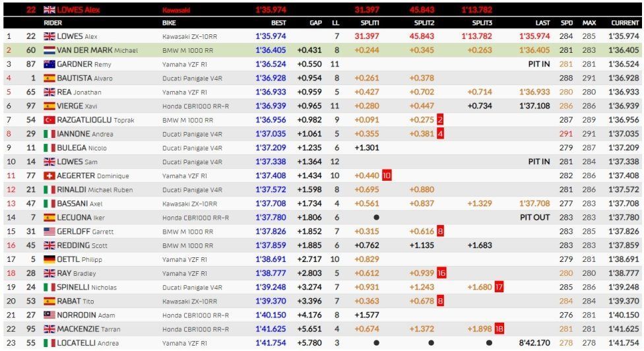Click the PIT OUT status in Lecuona's row
Viewport: 644px width, 351px height.
tap(534, 218)
